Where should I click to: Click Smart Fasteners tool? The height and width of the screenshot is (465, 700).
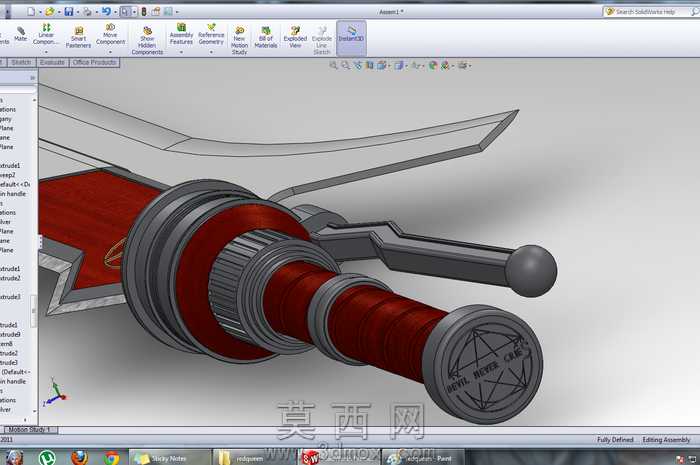point(79,37)
